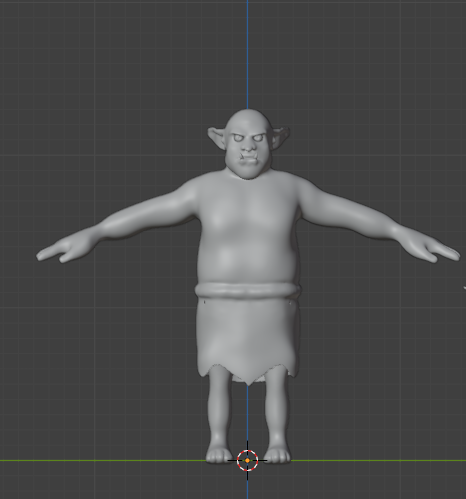Image resolution: width=466 pixels, height=499 pixels.
Task: Click the belt around the ogre's waist
Action: pyautogui.click(x=247, y=290)
